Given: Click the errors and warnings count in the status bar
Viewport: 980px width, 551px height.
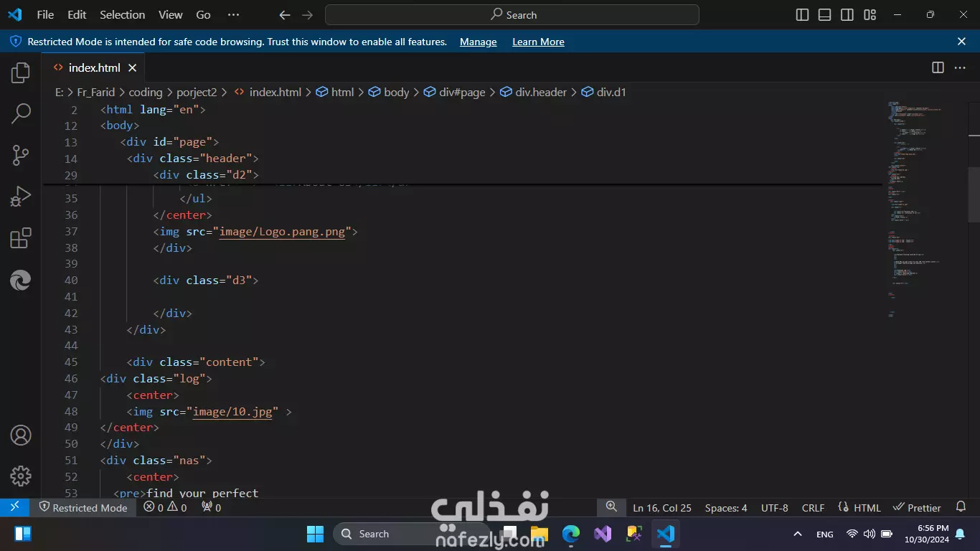Looking at the screenshot, I should coord(165,507).
